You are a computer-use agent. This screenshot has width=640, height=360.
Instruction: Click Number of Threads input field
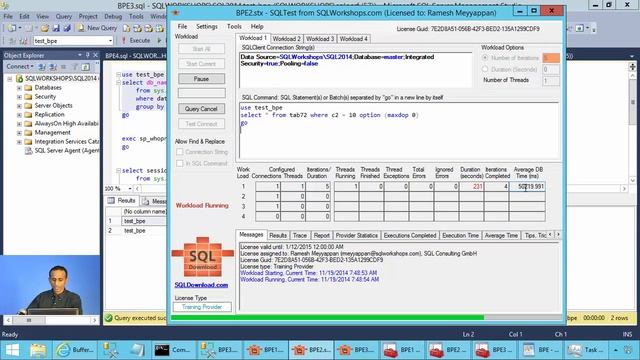tap(551, 80)
